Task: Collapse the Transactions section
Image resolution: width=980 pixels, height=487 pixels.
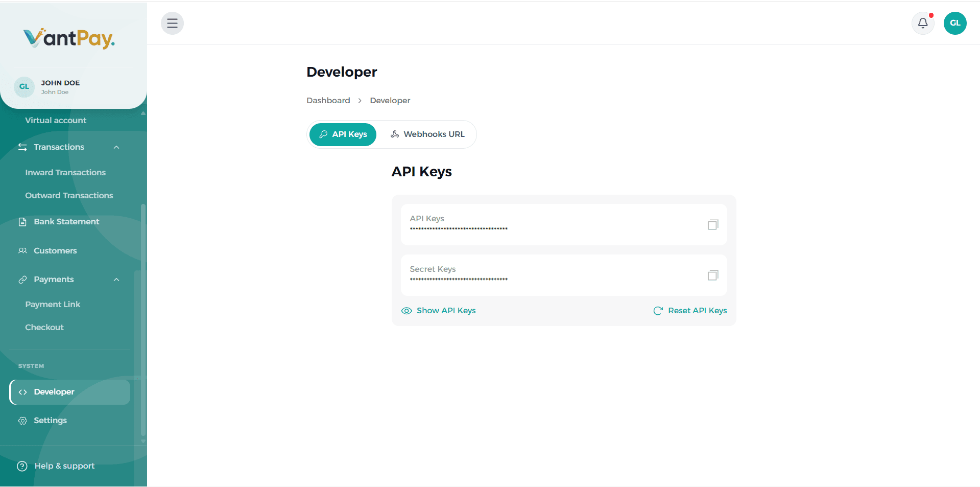Action: [x=116, y=147]
